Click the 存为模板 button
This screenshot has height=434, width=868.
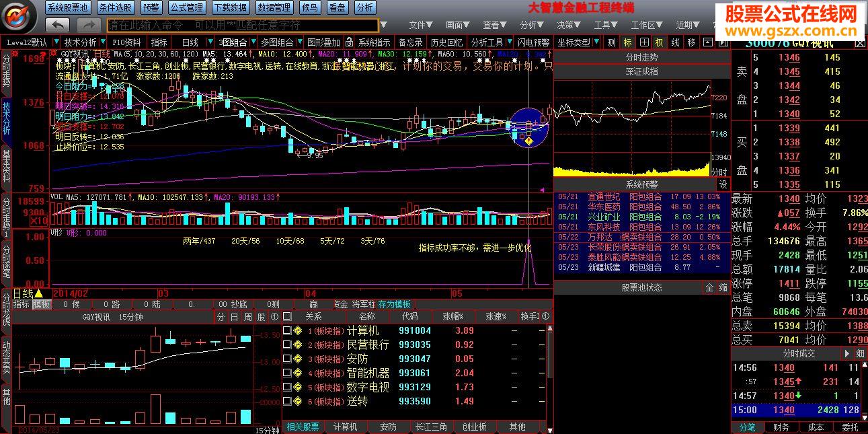click(395, 304)
